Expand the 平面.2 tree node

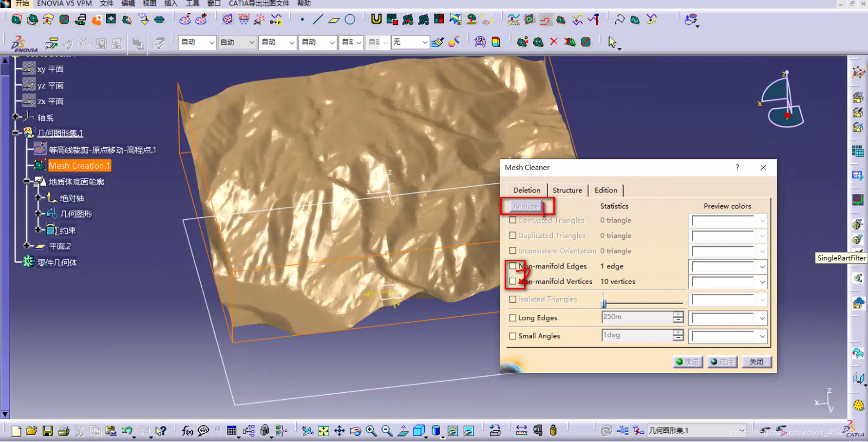(x=27, y=246)
